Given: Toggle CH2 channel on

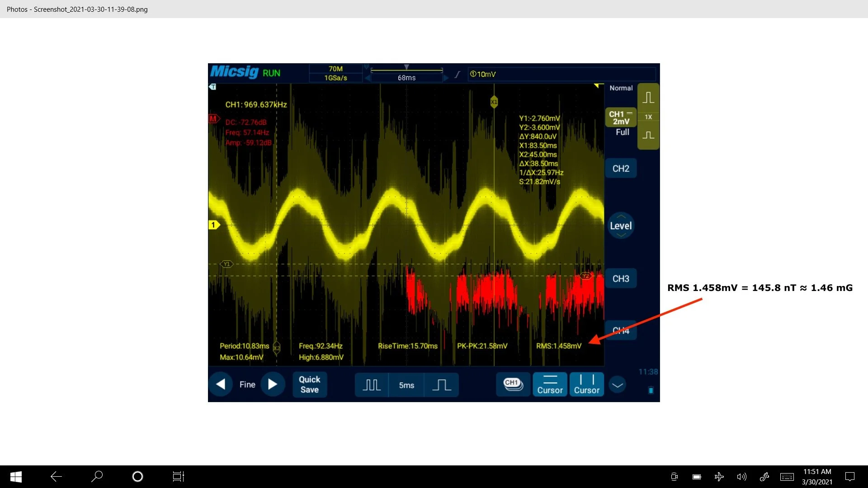Looking at the screenshot, I should pyautogui.click(x=620, y=168).
